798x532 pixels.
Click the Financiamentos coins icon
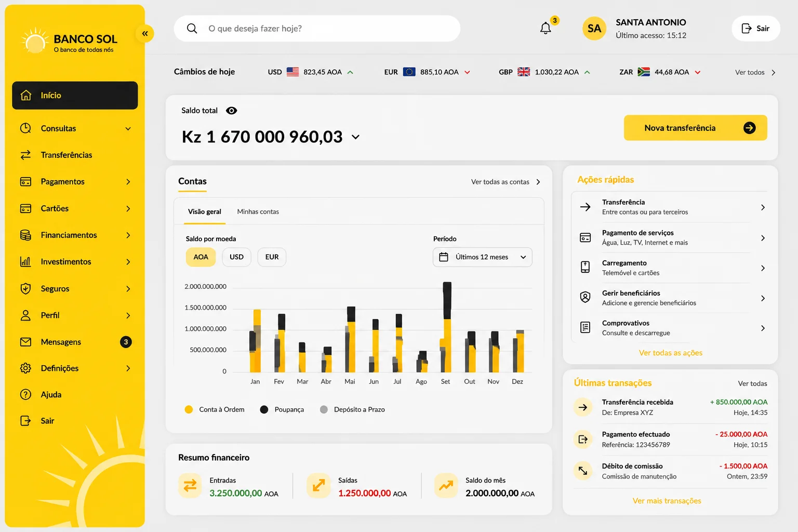pyautogui.click(x=25, y=235)
